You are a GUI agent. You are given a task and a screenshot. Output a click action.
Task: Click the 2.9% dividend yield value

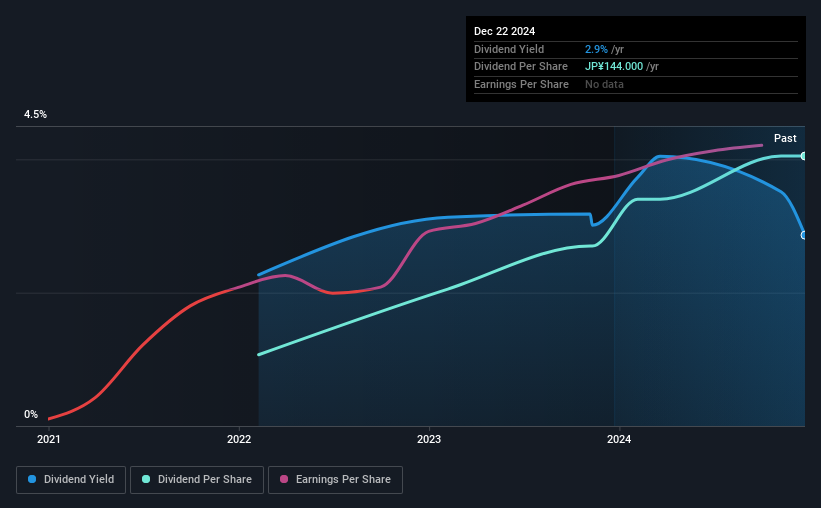coord(596,49)
